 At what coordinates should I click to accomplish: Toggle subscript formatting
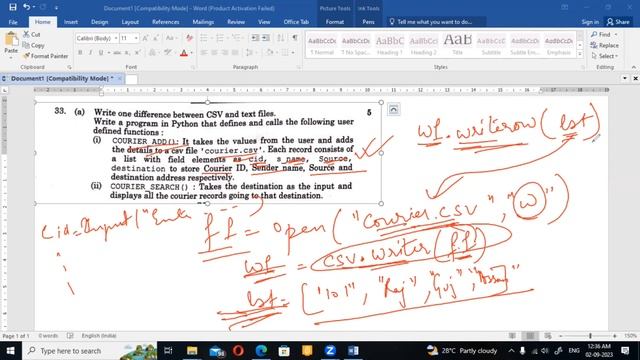127,53
